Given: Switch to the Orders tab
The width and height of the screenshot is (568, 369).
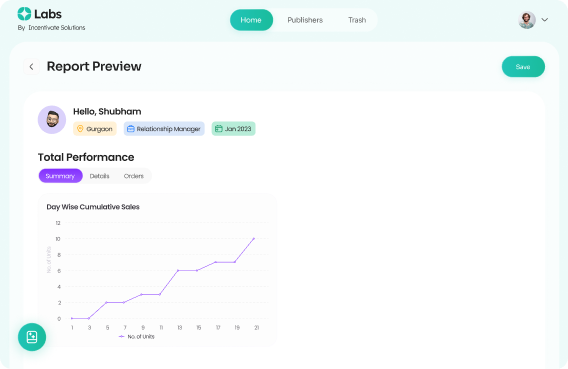Looking at the screenshot, I should (x=134, y=176).
